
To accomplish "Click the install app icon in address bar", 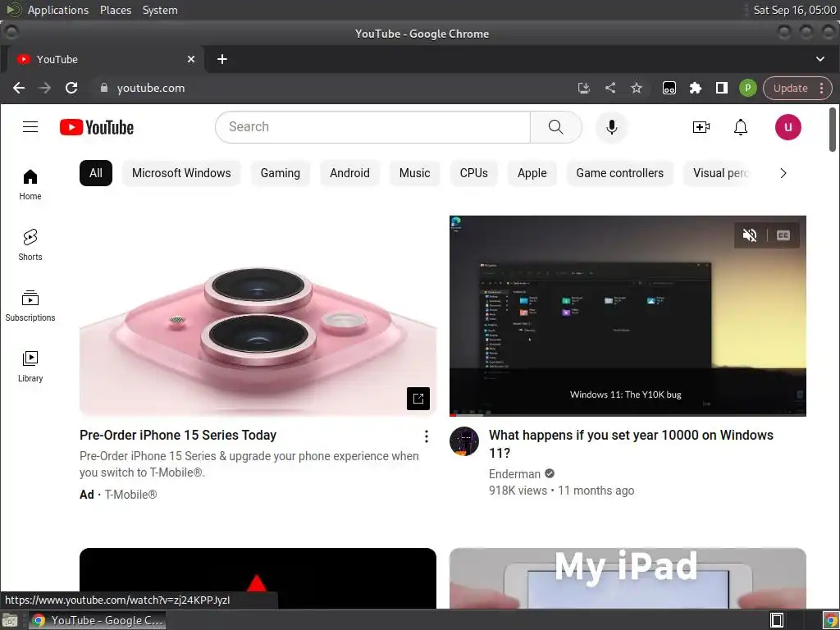I will click(584, 88).
